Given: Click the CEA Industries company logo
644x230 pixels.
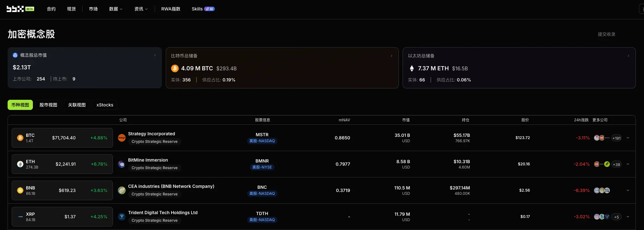Looking at the screenshot, I should click(x=122, y=190).
